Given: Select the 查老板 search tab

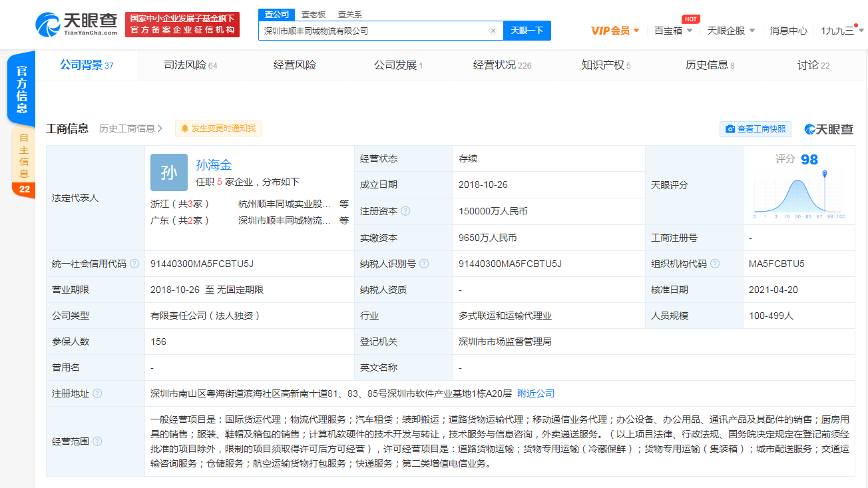Looking at the screenshot, I should click(313, 14).
